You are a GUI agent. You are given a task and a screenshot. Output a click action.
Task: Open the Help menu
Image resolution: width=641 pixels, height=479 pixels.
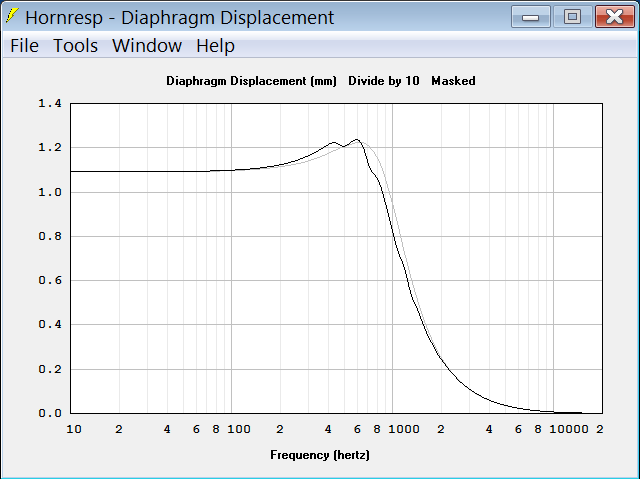tap(215, 45)
